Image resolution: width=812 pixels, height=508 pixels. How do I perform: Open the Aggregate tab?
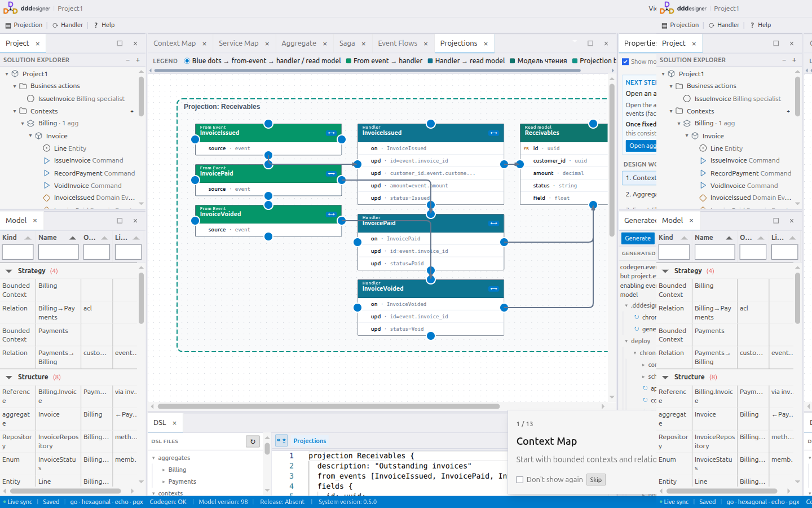(x=299, y=43)
